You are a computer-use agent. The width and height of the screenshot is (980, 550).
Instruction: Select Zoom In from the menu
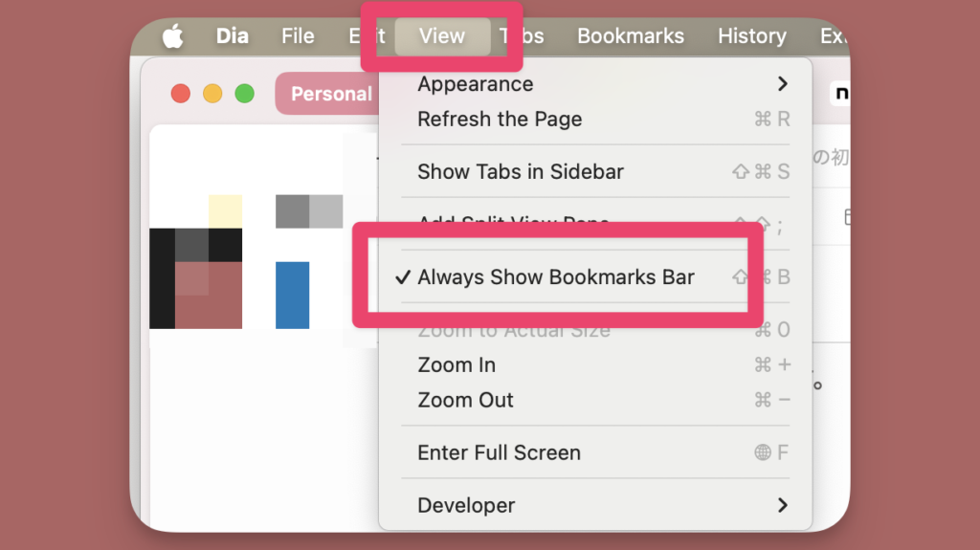[x=457, y=364]
